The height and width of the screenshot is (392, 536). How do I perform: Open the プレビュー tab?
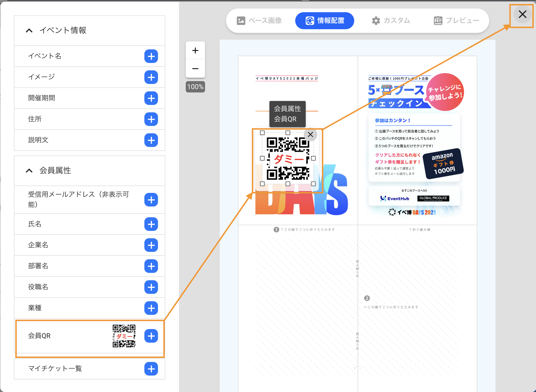click(x=456, y=20)
